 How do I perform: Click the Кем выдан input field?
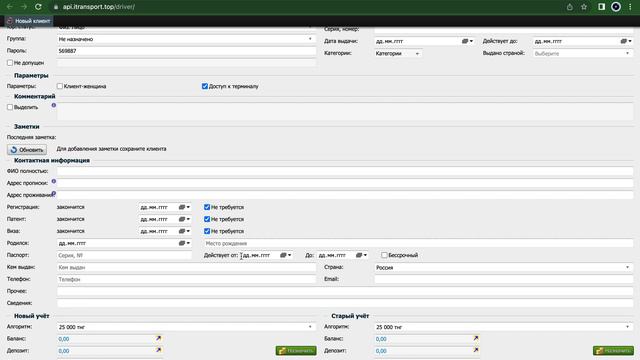point(186,268)
